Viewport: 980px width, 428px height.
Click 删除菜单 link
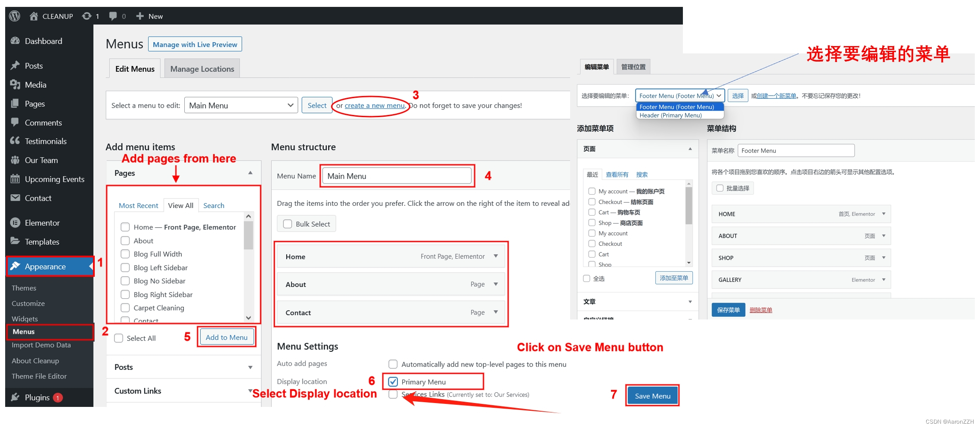(761, 310)
